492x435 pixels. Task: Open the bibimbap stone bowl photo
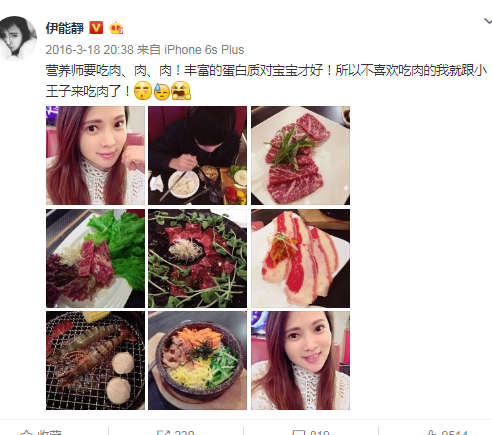tap(198, 360)
